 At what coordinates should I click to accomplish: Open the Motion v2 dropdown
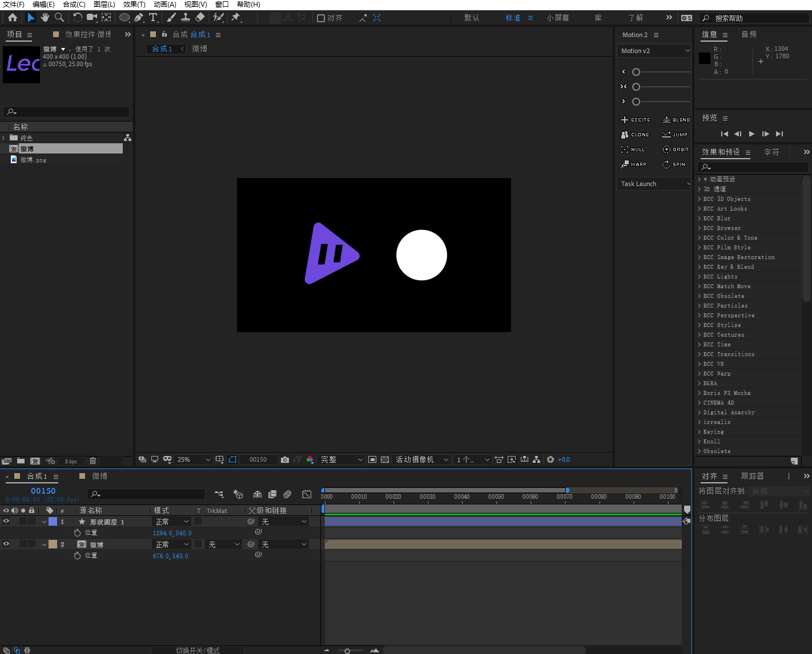(x=654, y=51)
